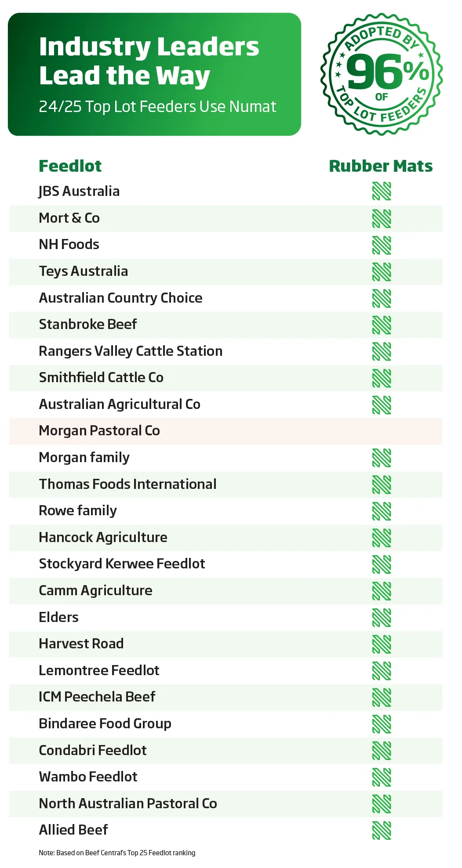Screen dimensions: 462x868
Task: Click the Australian Country Choice feedlot name
Action: (x=120, y=298)
